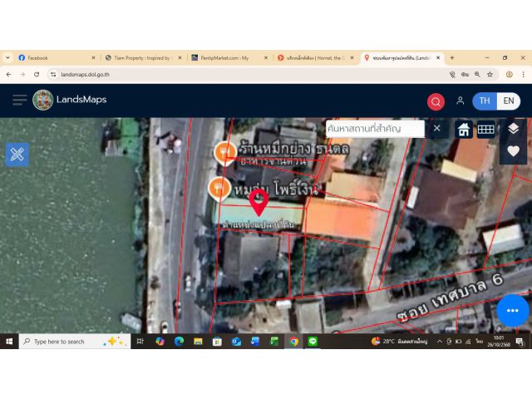Switch language to TH
Image resolution: width=532 pixels, height=399 pixels.
485,101
